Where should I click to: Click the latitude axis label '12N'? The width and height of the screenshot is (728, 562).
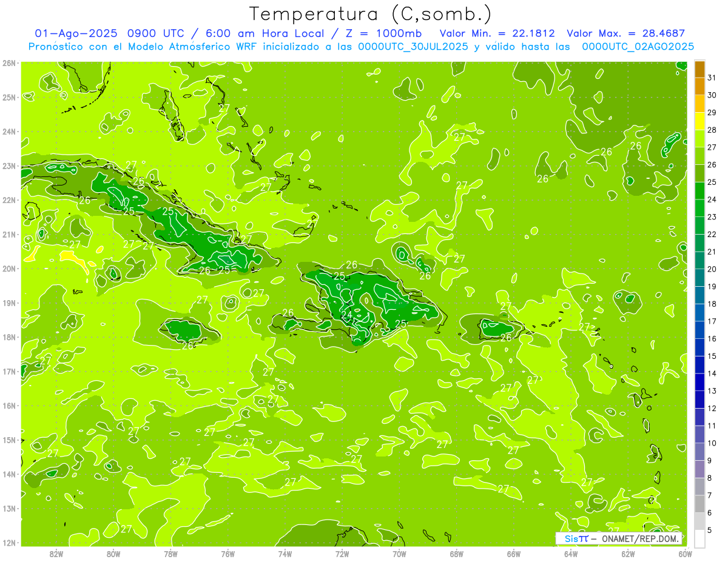point(9,543)
